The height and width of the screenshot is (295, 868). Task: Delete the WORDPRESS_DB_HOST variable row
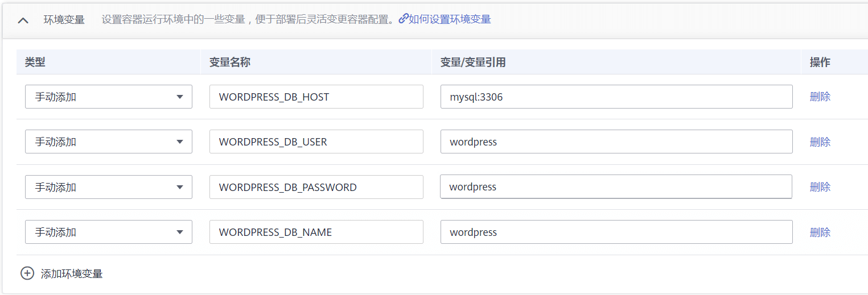(x=820, y=97)
